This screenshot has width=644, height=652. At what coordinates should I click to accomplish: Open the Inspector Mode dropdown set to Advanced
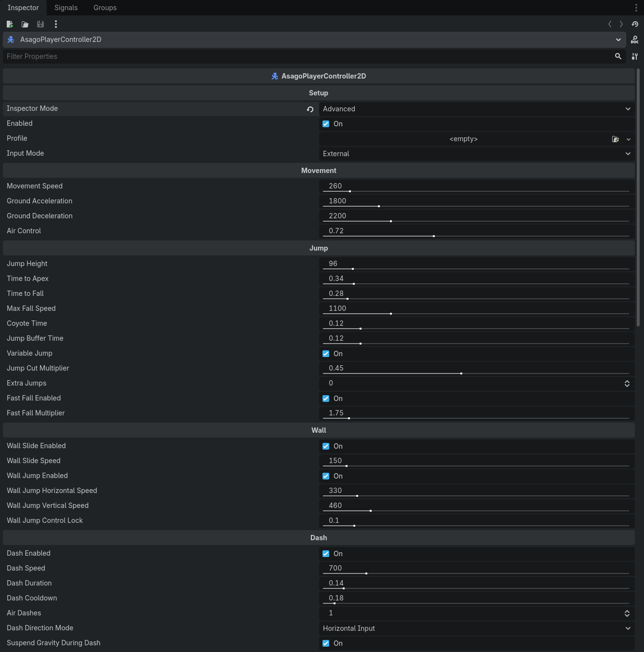point(477,109)
